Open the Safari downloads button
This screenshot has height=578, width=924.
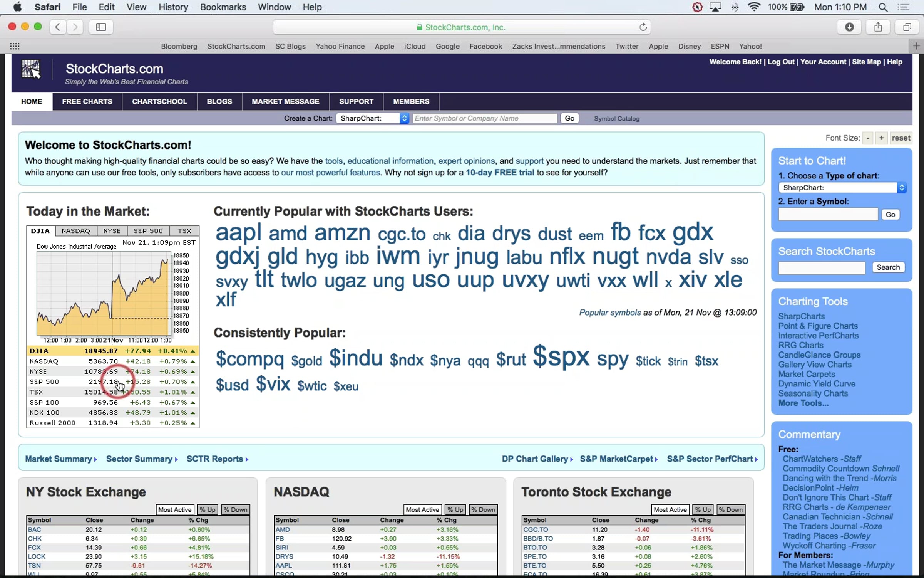coord(849,27)
